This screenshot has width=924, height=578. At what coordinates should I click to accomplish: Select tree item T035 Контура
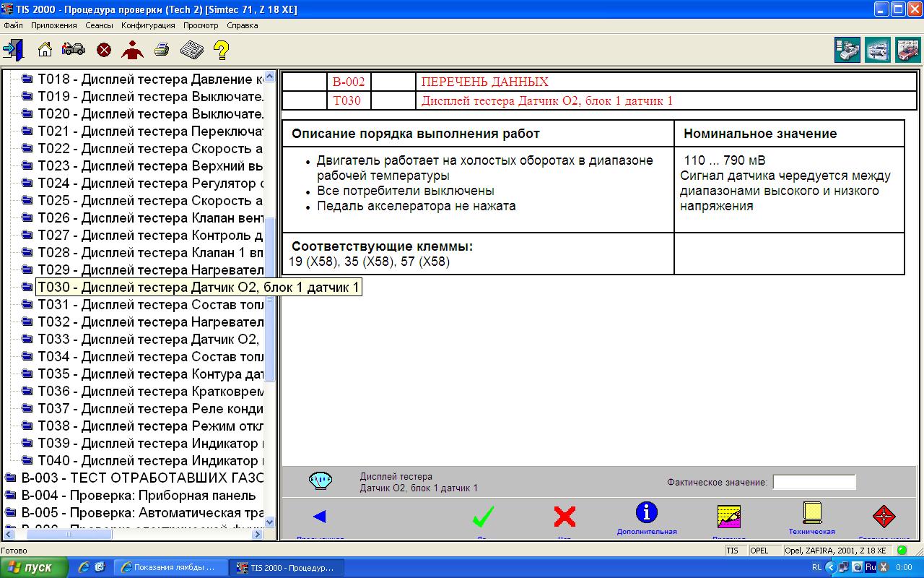point(151,374)
